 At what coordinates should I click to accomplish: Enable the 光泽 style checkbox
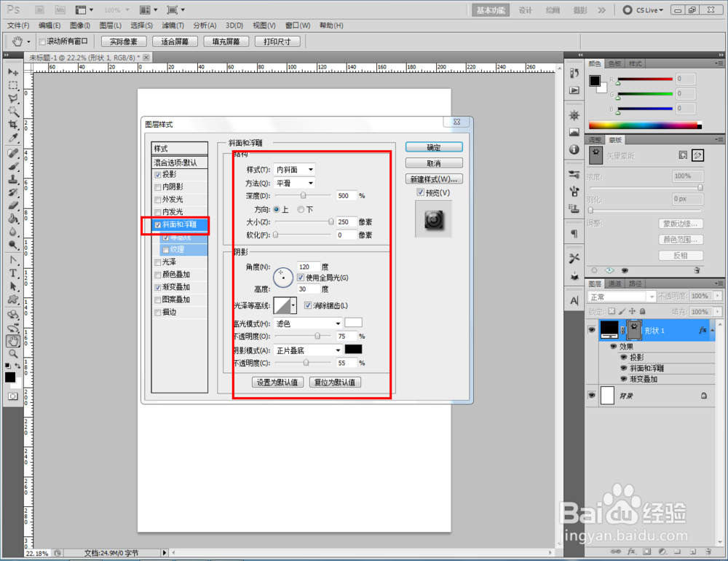[158, 262]
